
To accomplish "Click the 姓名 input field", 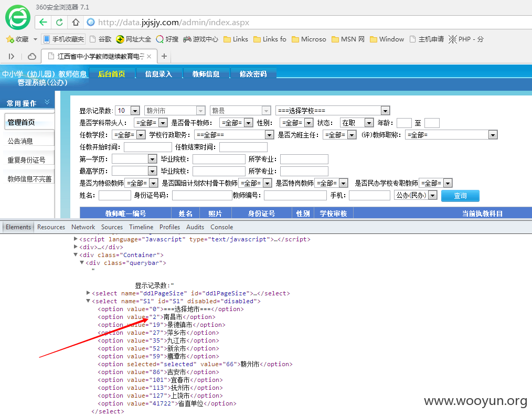I will pyautogui.click(x=115, y=196).
